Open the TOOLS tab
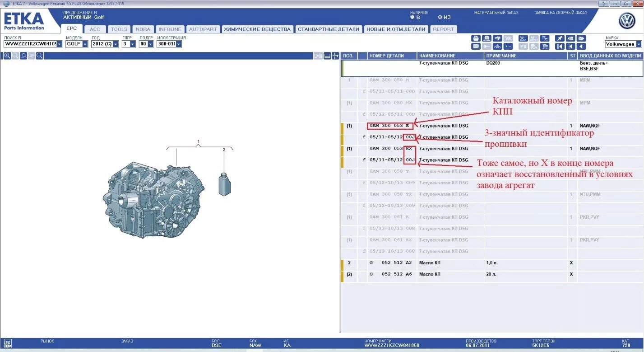The height and width of the screenshot is (352, 644). click(x=119, y=29)
